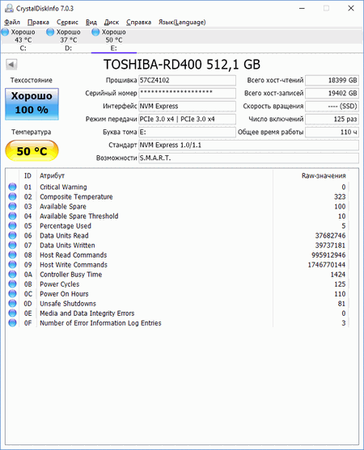
Task: Click the status orb for Available Spare row 03
Action: point(13,206)
